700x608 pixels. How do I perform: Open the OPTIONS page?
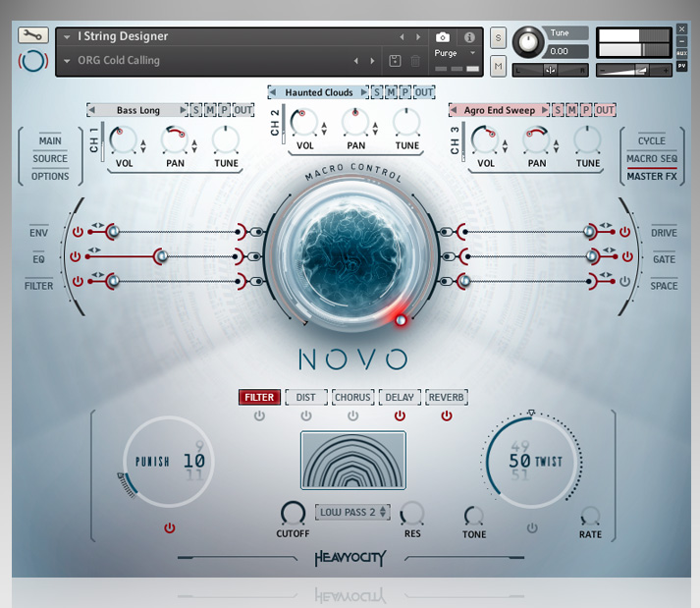point(50,177)
